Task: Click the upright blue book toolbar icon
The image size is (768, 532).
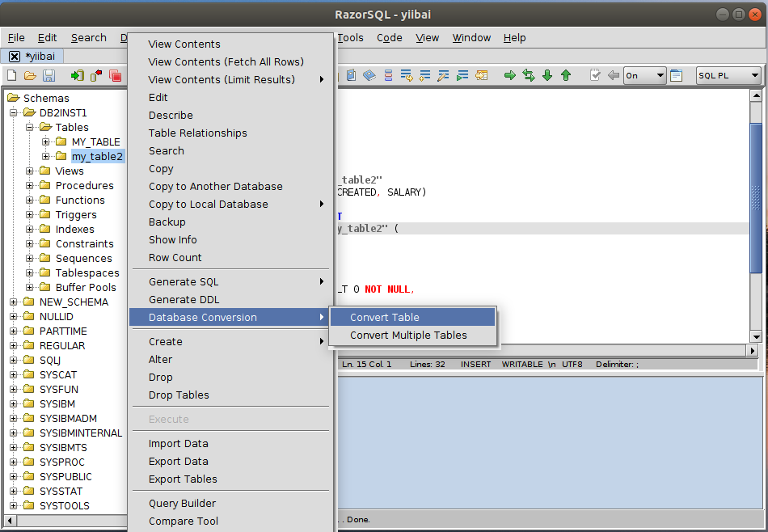Action: click(x=351, y=75)
